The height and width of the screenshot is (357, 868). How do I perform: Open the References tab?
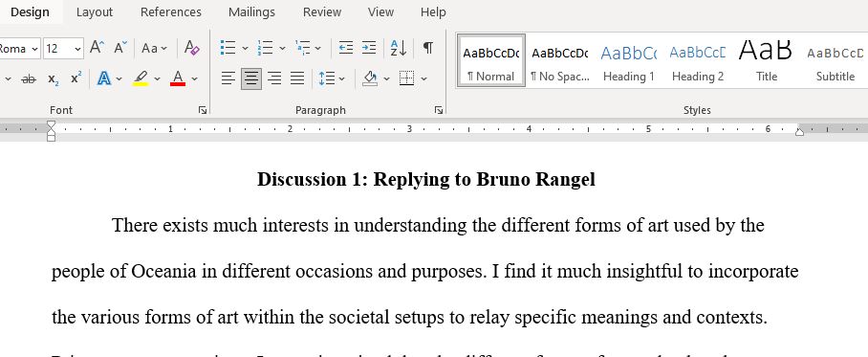171,11
